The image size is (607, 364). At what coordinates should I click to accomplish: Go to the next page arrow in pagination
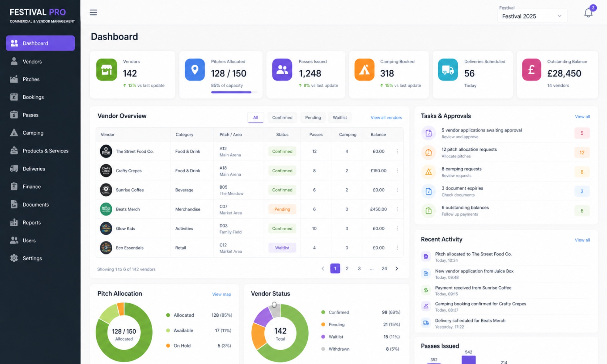pyautogui.click(x=397, y=268)
